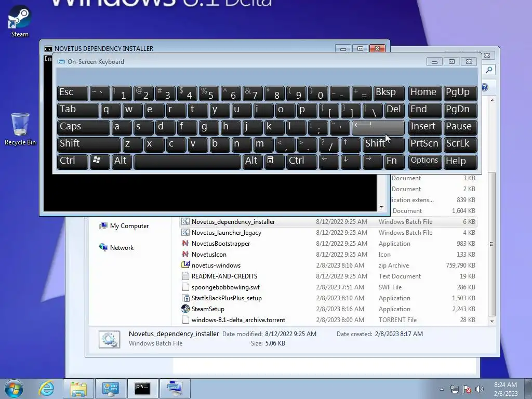Toggle the Caps key on On-Screen Keyboard

point(84,128)
